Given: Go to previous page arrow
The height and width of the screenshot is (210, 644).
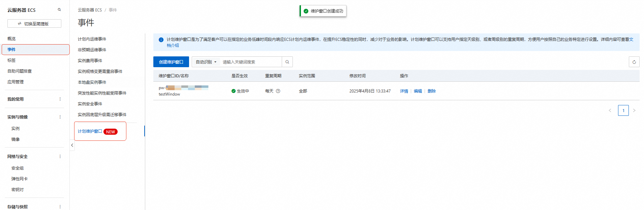Looking at the screenshot, I should [610, 110].
